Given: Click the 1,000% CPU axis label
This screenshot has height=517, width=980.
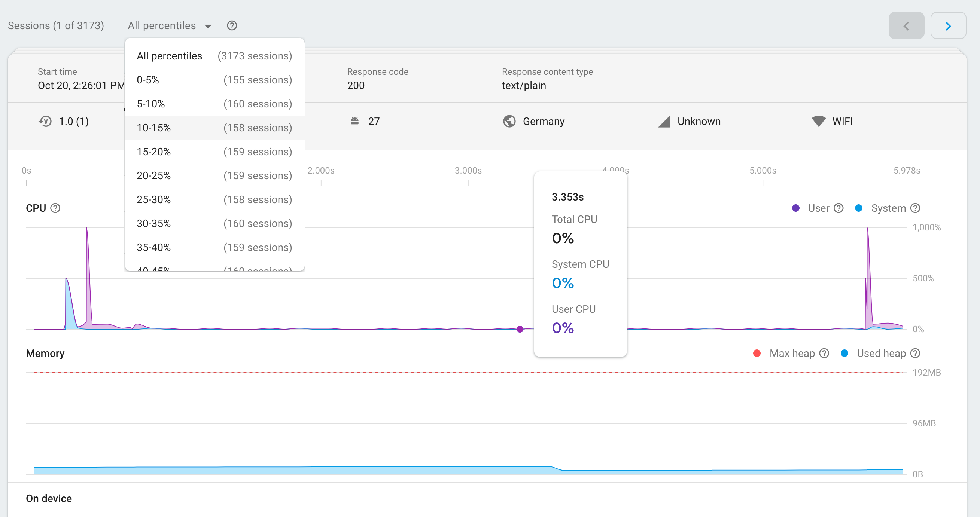Looking at the screenshot, I should 927,227.
